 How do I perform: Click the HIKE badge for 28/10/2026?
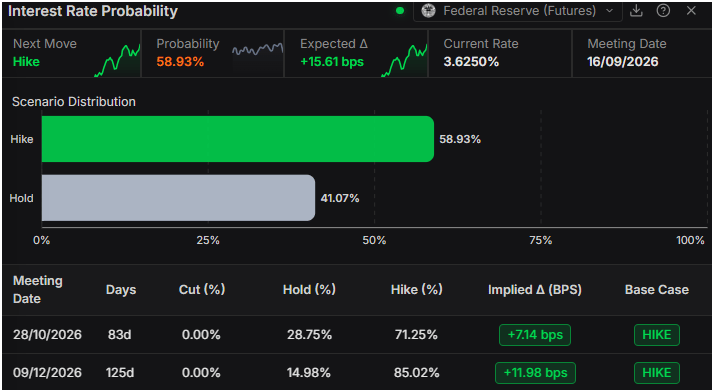click(657, 335)
